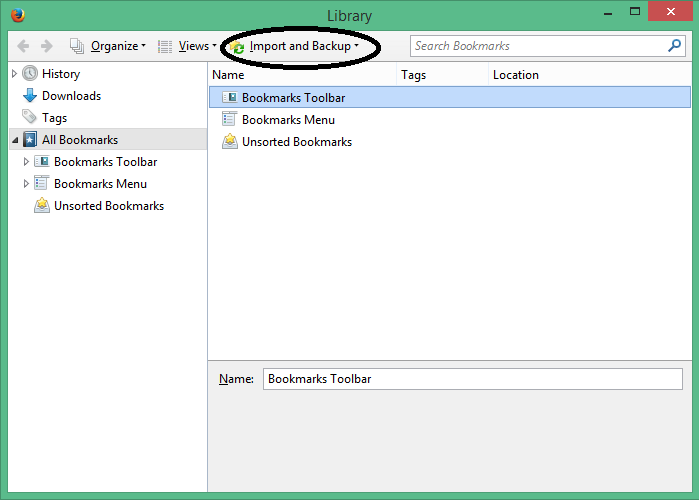Select Bookmarks Toolbar in the sidebar tree
The width and height of the screenshot is (699, 500).
(x=106, y=162)
